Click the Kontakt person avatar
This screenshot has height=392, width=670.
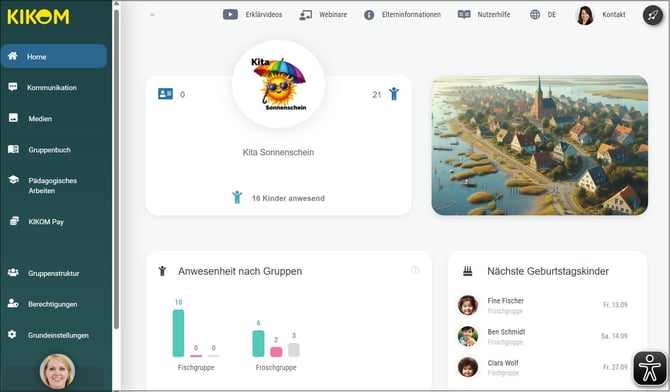(585, 15)
